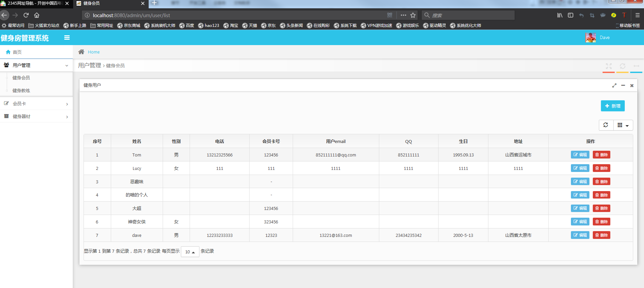Sort table by 姓名 column header
The width and height of the screenshot is (644, 288).
[137, 141]
